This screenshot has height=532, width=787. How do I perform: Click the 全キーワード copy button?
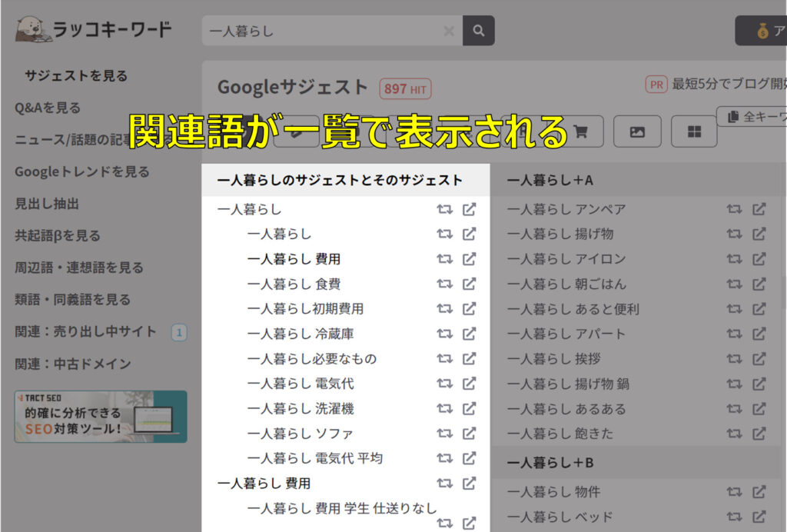(755, 117)
